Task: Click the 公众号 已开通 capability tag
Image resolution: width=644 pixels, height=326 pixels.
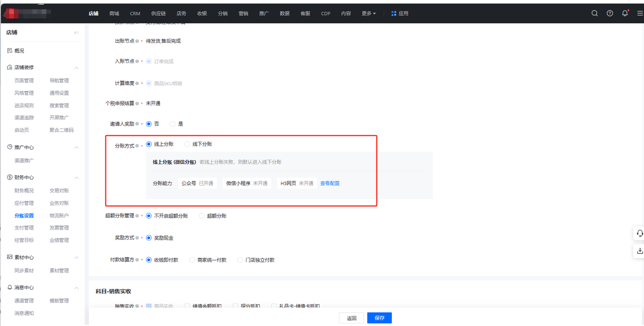Action: tap(197, 183)
